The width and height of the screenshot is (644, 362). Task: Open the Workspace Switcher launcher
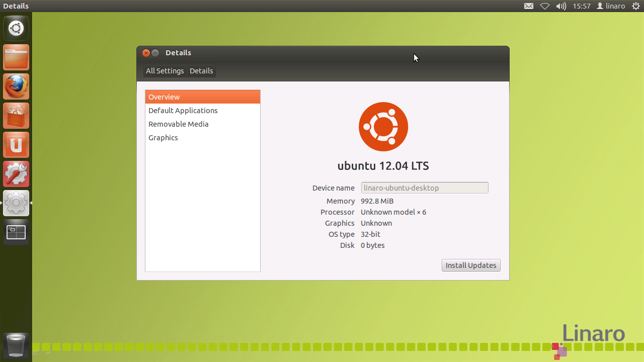point(16,232)
